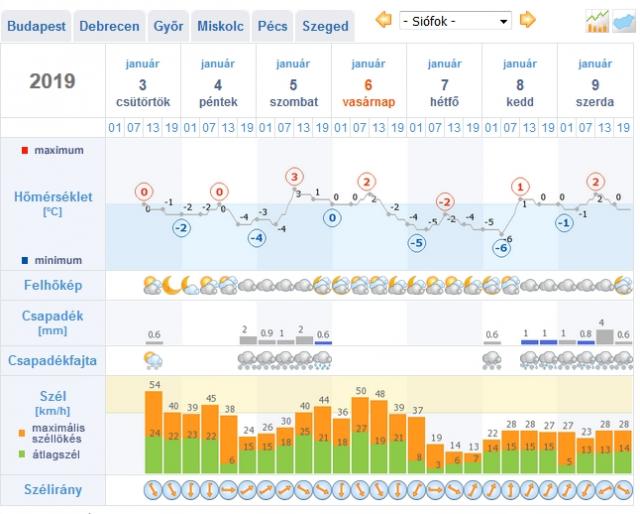Click the január 3 csütörtök header
This screenshot has width=640, height=514.
point(143,83)
